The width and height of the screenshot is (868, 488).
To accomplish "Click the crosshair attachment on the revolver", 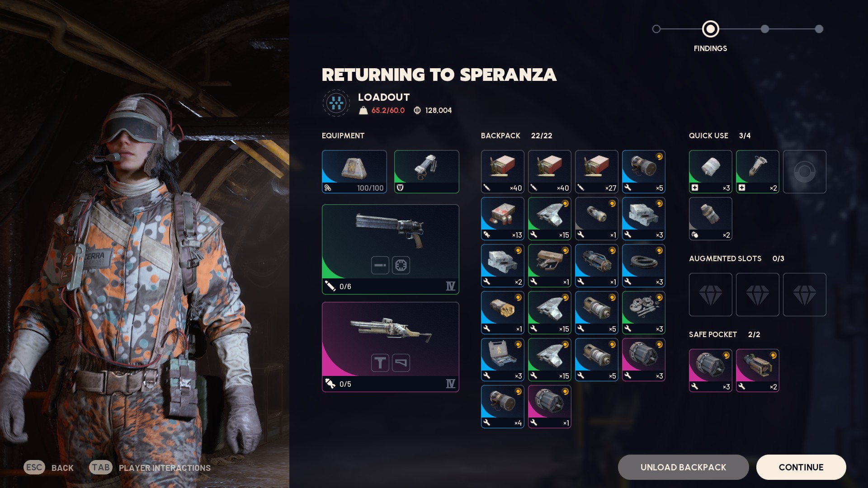I will (401, 265).
